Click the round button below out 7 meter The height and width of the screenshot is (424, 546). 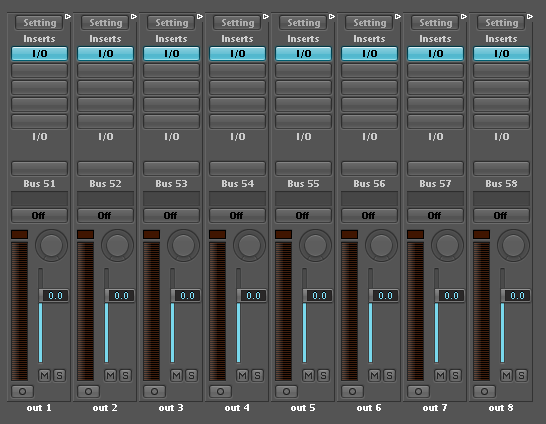point(419,392)
